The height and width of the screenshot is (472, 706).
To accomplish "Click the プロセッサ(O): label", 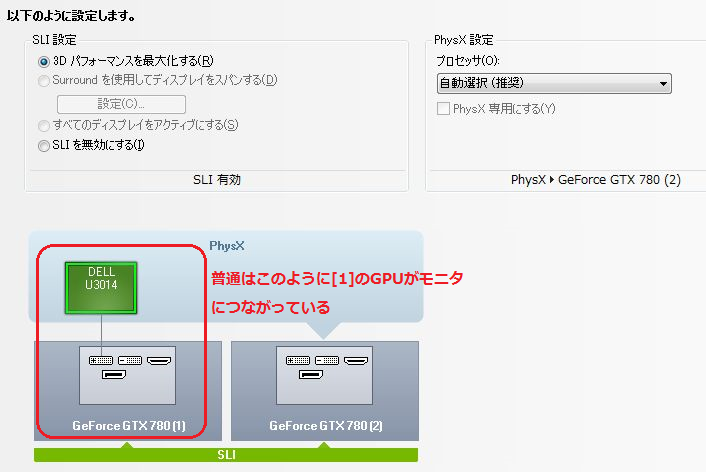I will (467, 61).
